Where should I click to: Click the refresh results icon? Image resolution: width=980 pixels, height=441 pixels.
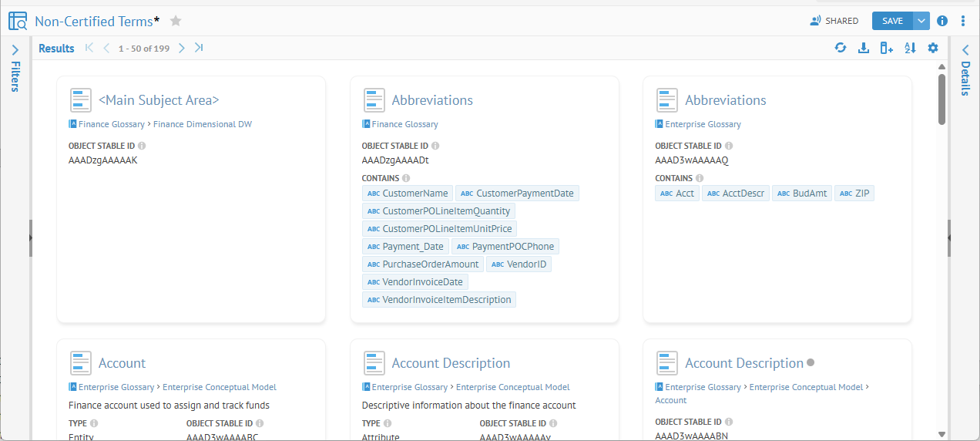tap(841, 48)
